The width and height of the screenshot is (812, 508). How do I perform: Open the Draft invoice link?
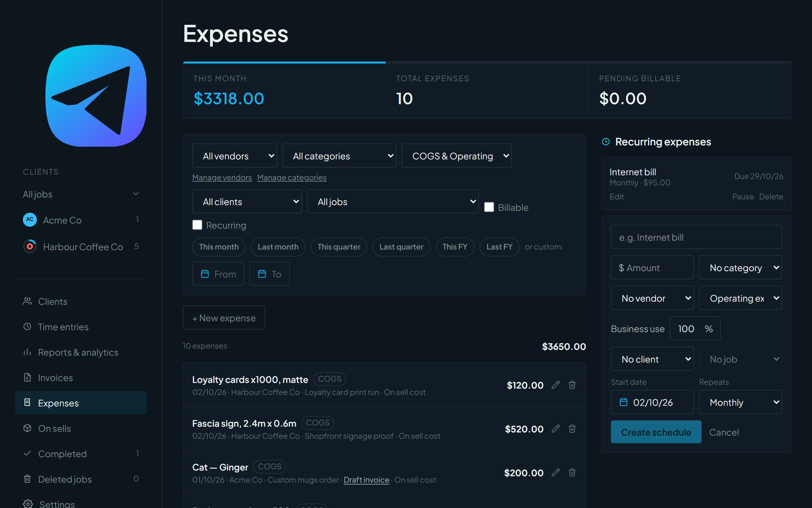pos(366,480)
